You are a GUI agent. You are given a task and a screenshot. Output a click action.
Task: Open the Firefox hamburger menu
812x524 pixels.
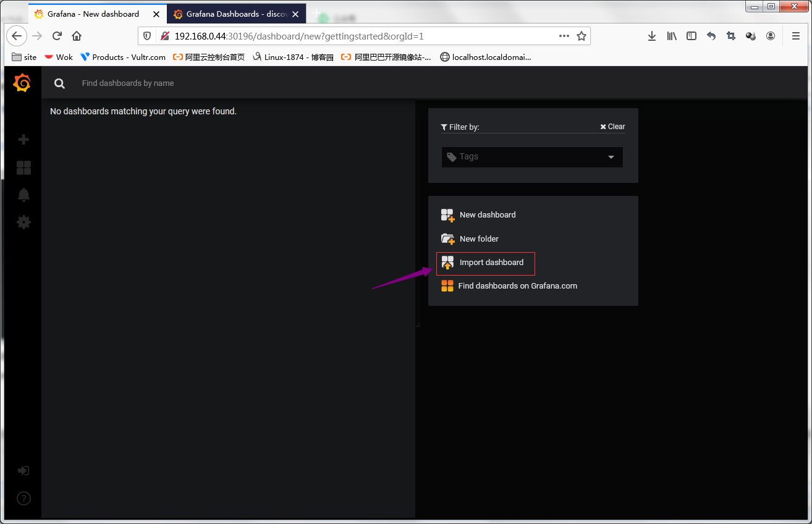(x=795, y=36)
